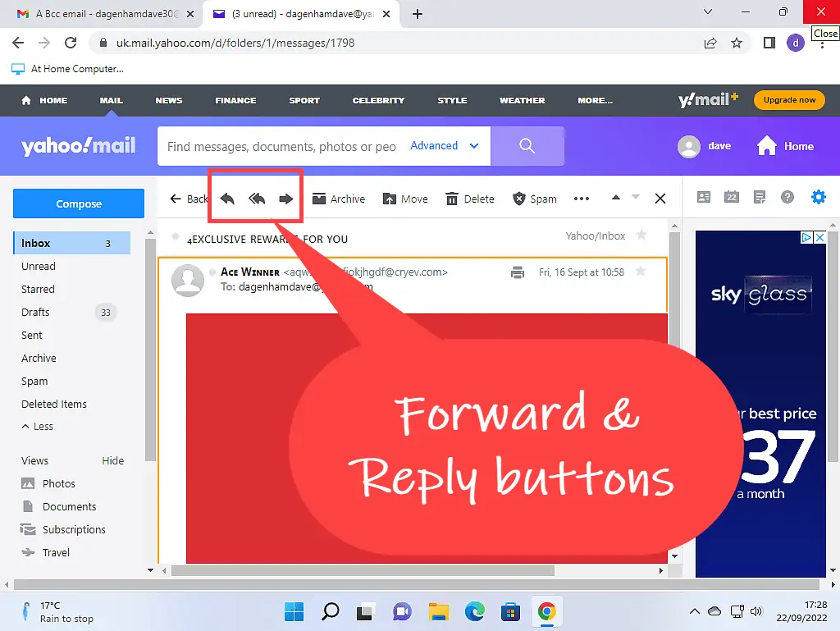Open WEATHER in top navigation
Viewport: 840px width, 631px height.
[523, 100]
